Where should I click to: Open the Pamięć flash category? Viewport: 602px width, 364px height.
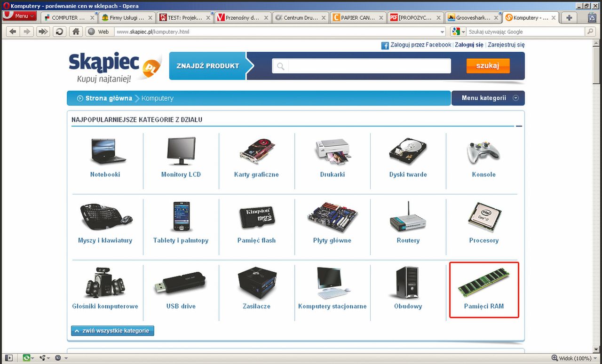coord(256,223)
